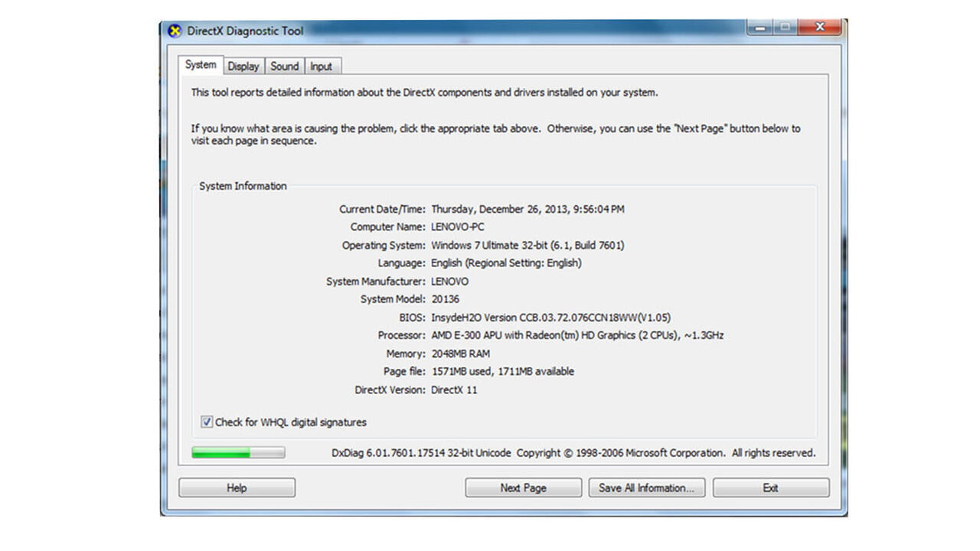Switch to the Display tab
Viewport: 980px width, 551px height.
tap(243, 67)
